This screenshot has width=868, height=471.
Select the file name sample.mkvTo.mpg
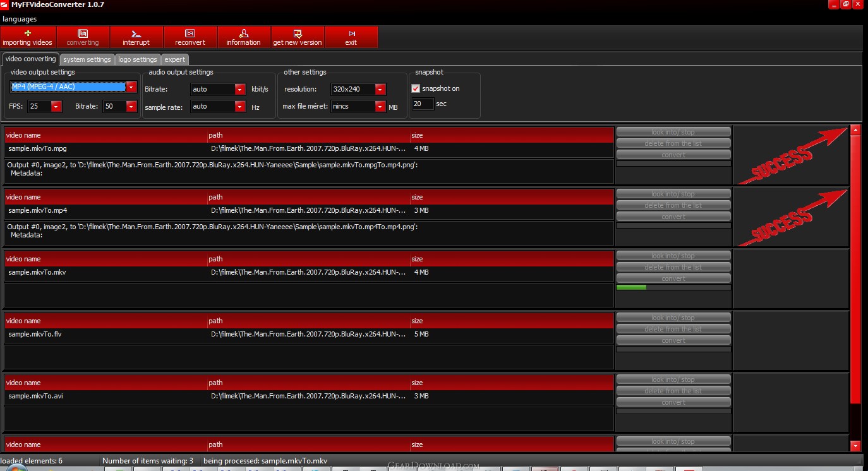37,149
